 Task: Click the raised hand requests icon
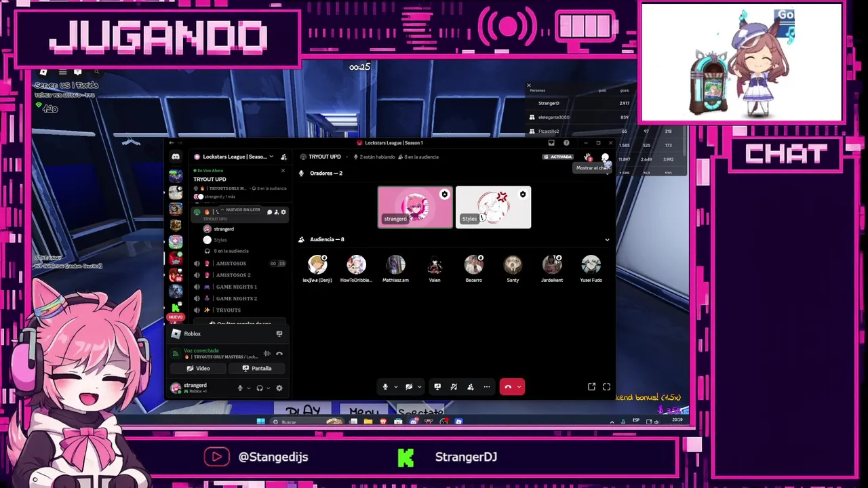588,157
